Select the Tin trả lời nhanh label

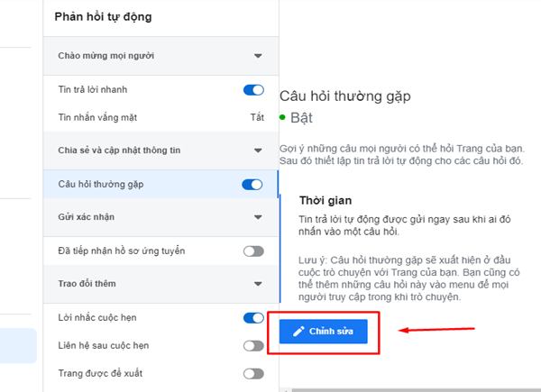point(93,89)
